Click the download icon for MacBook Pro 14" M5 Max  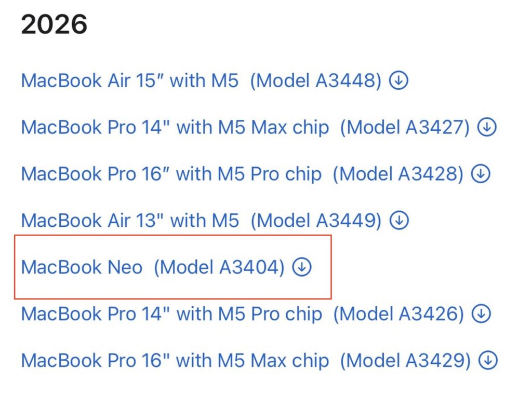pyautogui.click(x=488, y=127)
